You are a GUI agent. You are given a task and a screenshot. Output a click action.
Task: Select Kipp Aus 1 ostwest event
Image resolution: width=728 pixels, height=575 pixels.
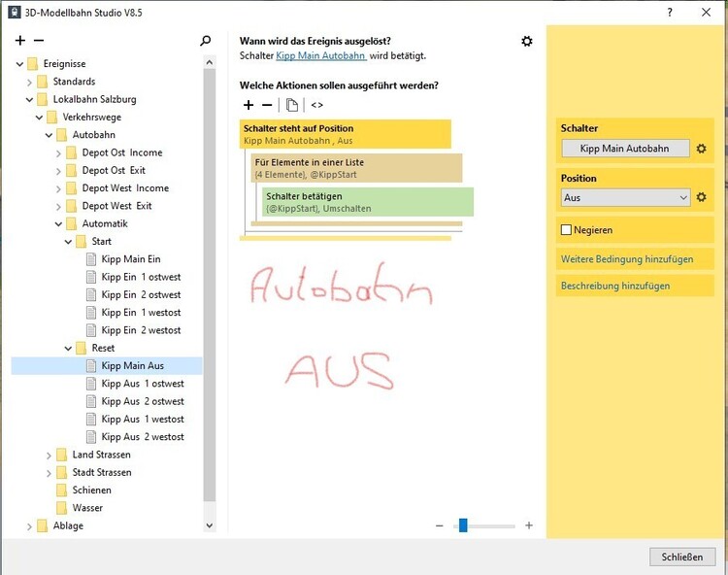click(143, 384)
